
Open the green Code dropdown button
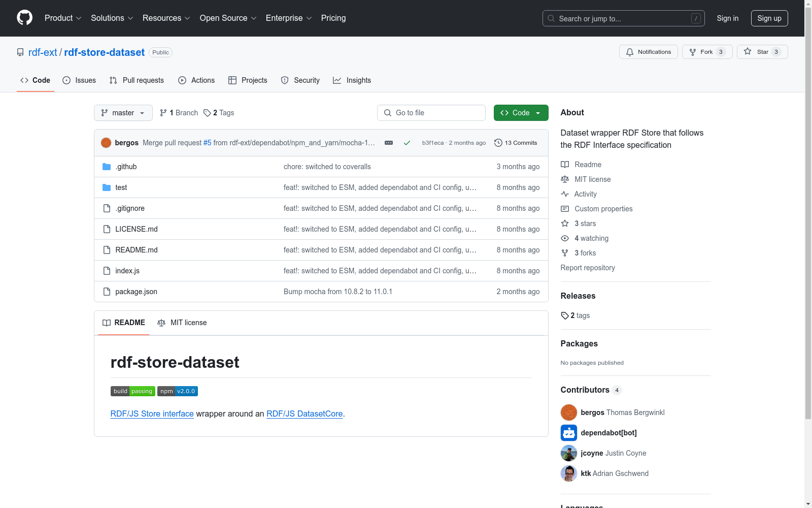click(521, 113)
